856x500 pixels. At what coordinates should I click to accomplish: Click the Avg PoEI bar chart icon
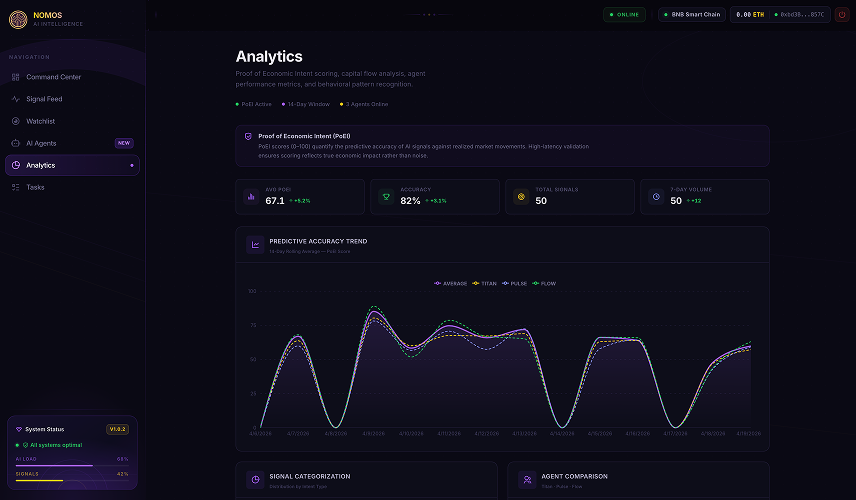(251, 197)
